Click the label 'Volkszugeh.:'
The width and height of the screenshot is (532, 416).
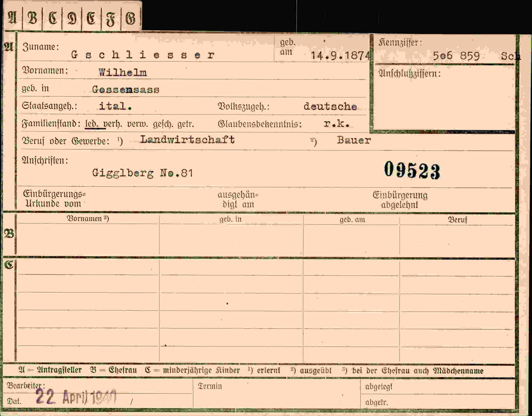[x=244, y=106]
